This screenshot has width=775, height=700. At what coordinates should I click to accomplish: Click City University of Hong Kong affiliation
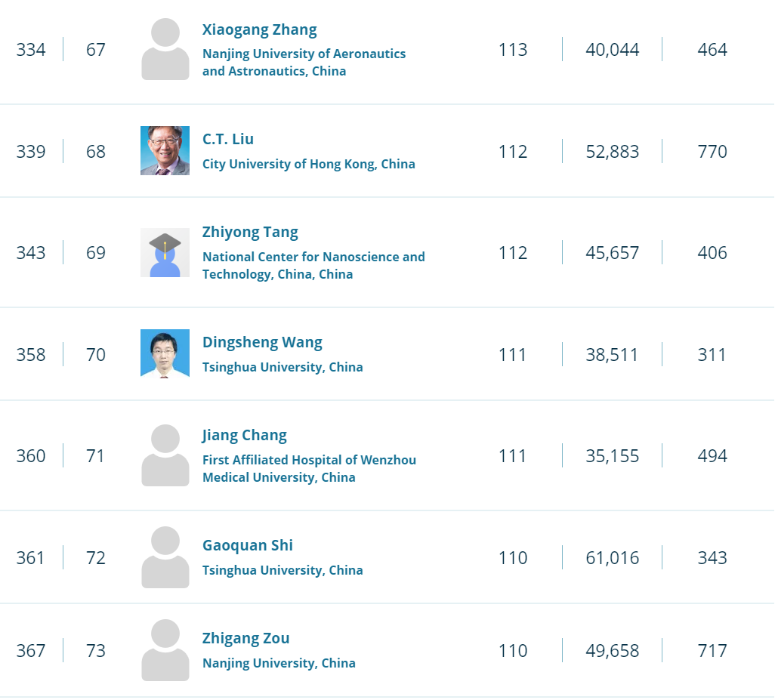click(308, 164)
